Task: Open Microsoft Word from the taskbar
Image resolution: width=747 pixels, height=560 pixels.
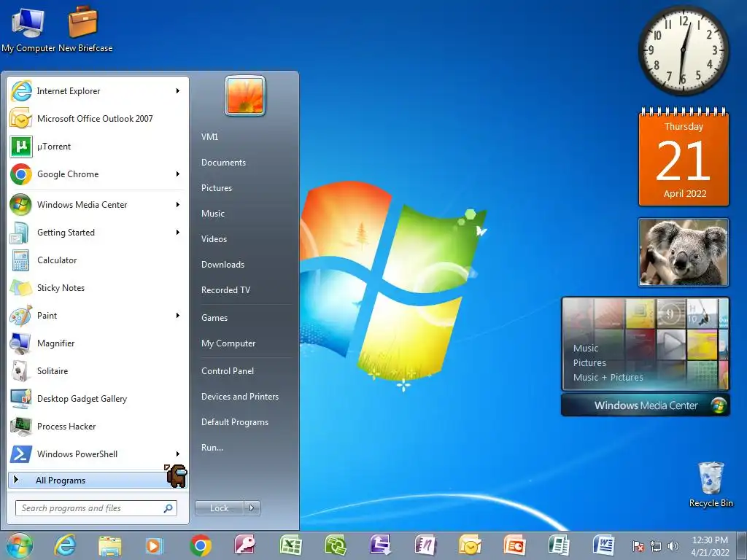Action: coord(603,545)
